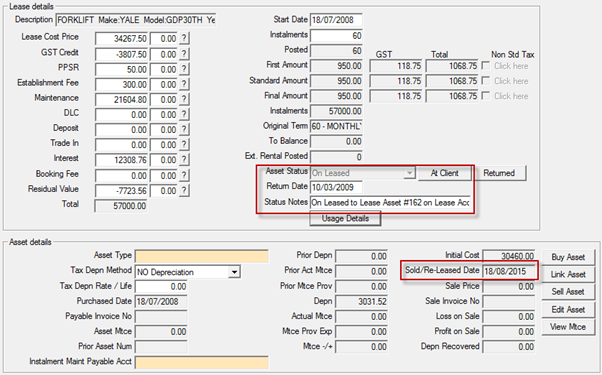
Task: Click the Total value 57000.00 under Residual Value
Action: click(x=121, y=206)
